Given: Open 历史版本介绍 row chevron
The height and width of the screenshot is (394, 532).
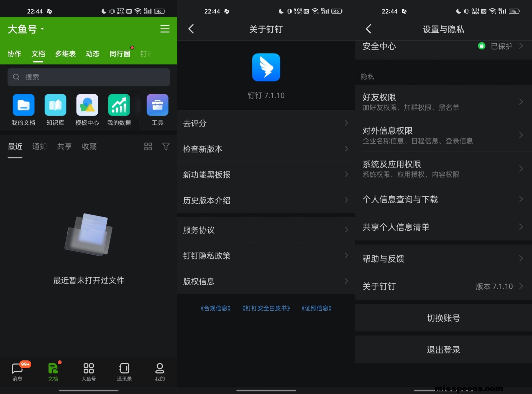Looking at the screenshot, I should pyautogui.click(x=346, y=200).
